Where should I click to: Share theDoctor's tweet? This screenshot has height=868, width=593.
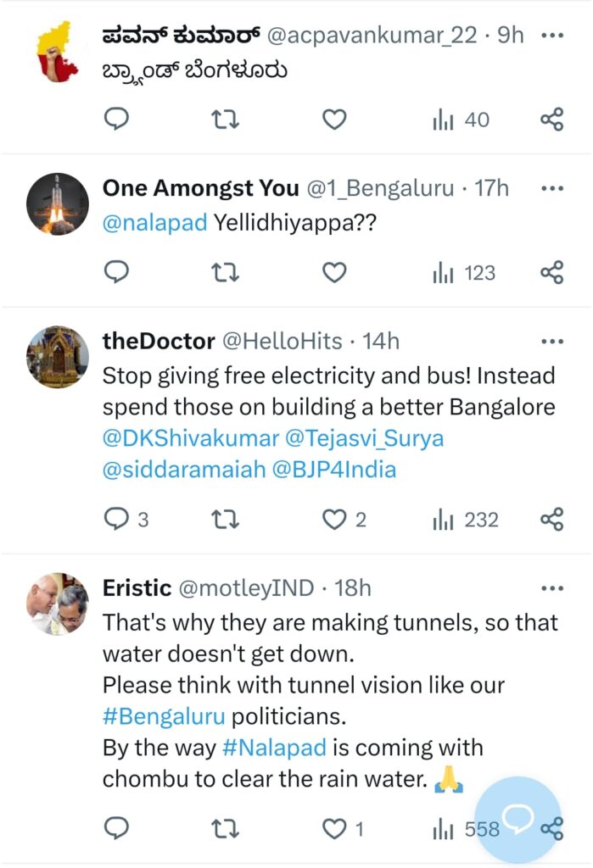pos(552,519)
